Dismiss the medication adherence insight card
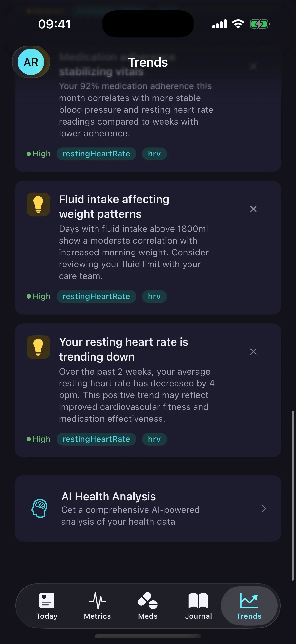This screenshot has height=644, width=296. (x=253, y=66)
